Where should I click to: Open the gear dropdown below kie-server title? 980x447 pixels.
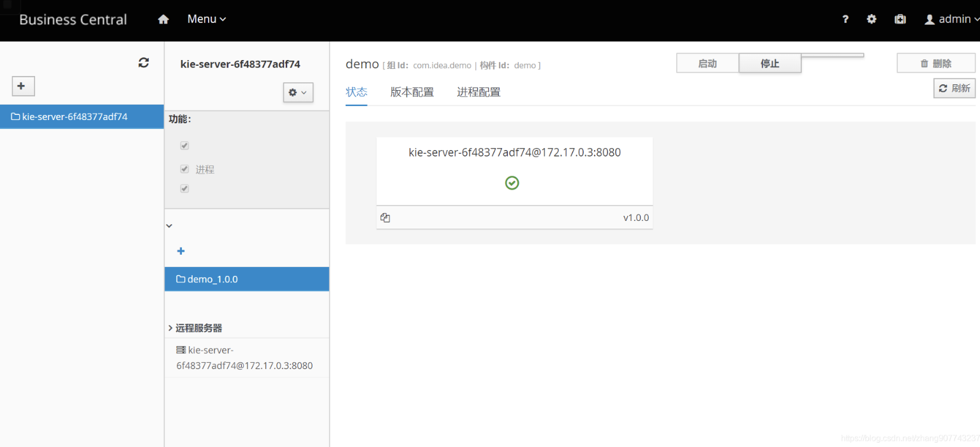click(298, 92)
